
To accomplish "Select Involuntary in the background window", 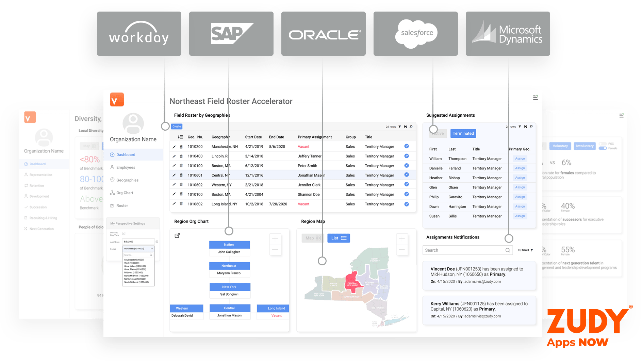I will (x=584, y=146).
